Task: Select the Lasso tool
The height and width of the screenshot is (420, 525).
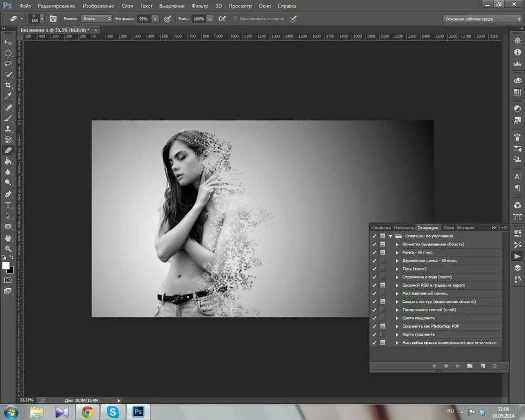Action: click(x=8, y=64)
